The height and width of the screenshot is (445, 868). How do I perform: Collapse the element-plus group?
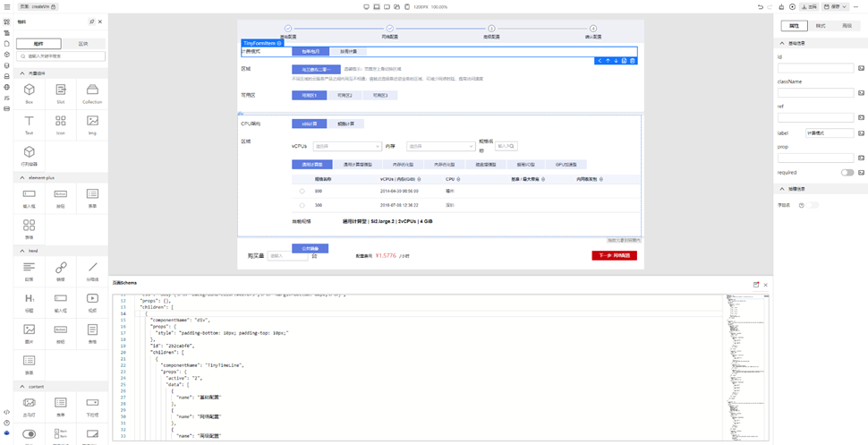(x=61, y=177)
